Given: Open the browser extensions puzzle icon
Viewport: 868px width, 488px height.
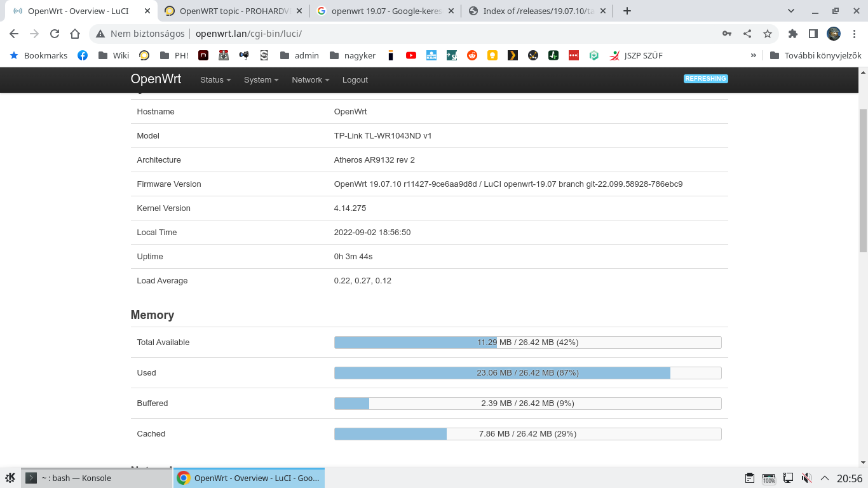Looking at the screenshot, I should click(x=792, y=34).
